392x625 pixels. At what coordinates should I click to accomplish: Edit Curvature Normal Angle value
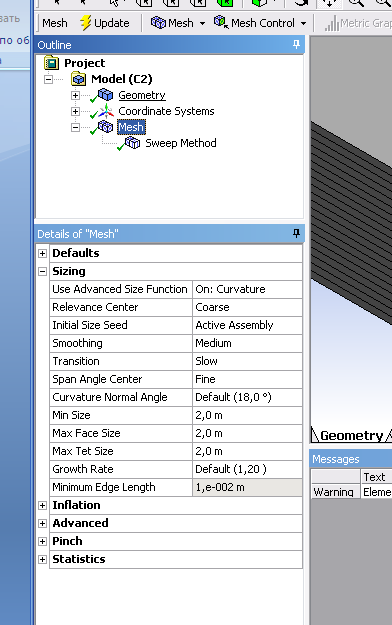tap(247, 397)
